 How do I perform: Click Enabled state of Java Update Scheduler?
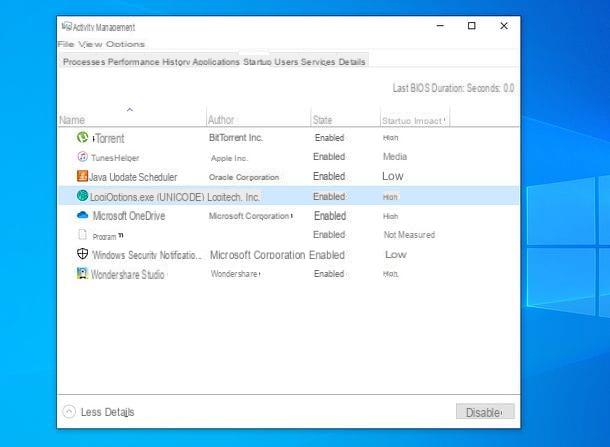tap(329, 176)
